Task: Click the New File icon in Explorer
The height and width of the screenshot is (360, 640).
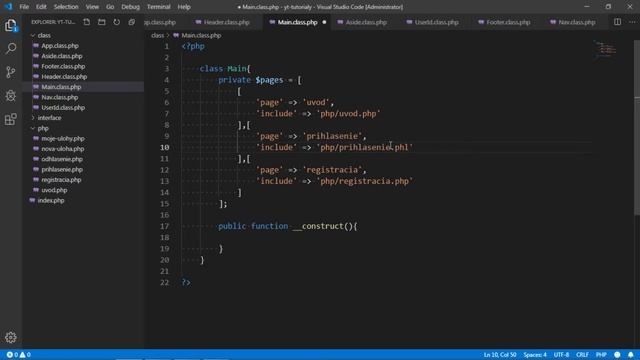Action: tap(87, 22)
